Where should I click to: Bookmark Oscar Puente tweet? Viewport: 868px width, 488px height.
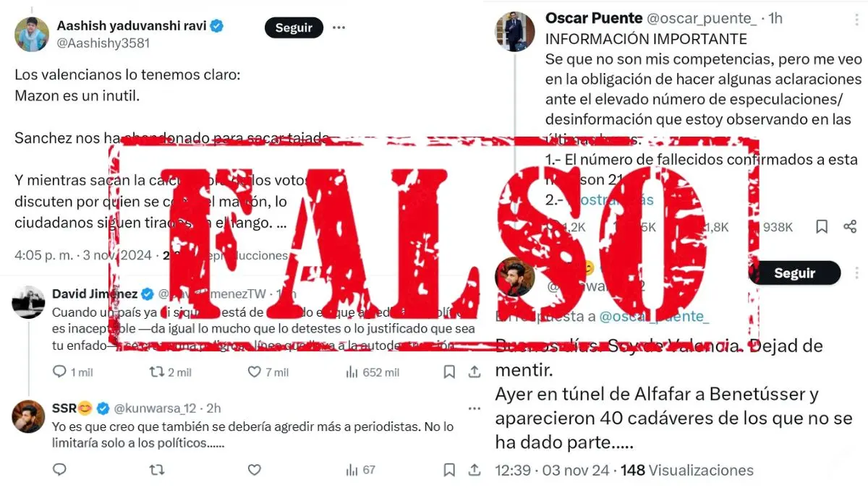pos(822,227)
